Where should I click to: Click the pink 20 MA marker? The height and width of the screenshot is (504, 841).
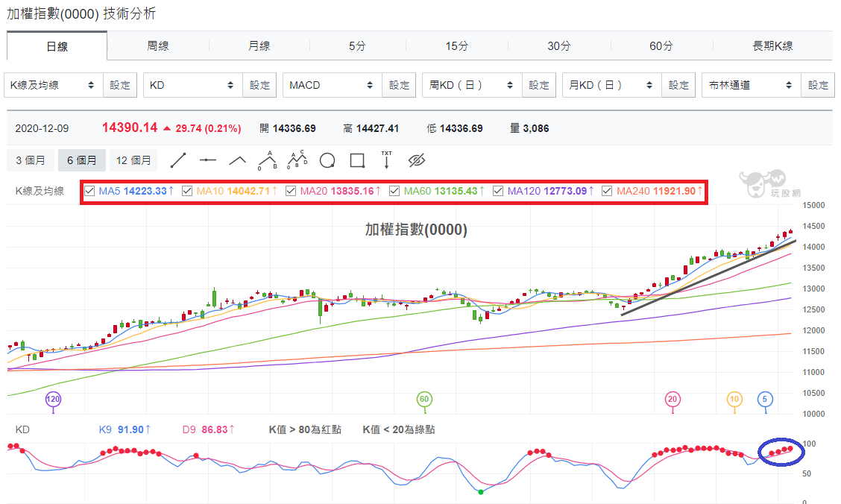tap(673, 399)
